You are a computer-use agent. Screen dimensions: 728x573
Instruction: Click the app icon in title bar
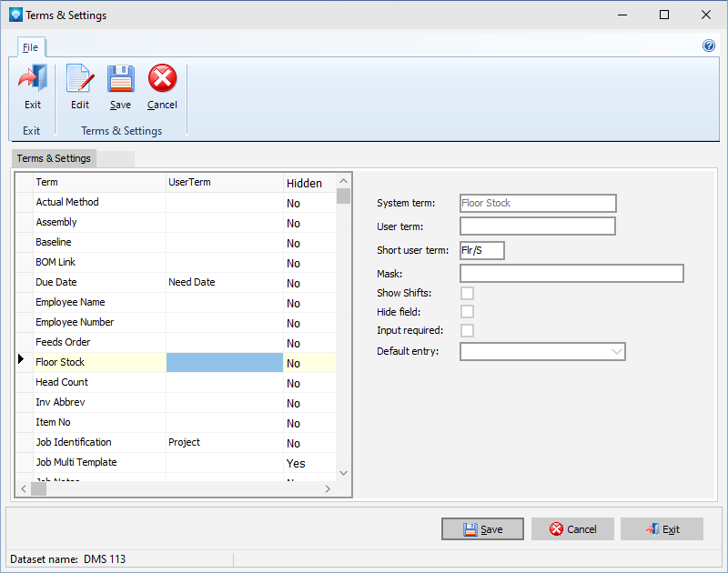pos(15,15)
